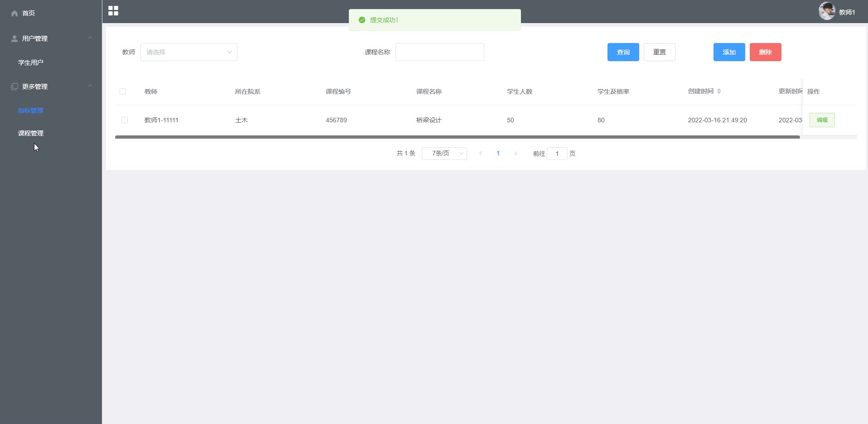The width and height of the screenshot is (868, 424).
Task: Click the 课程编号 column header
Action: (338, 92)
